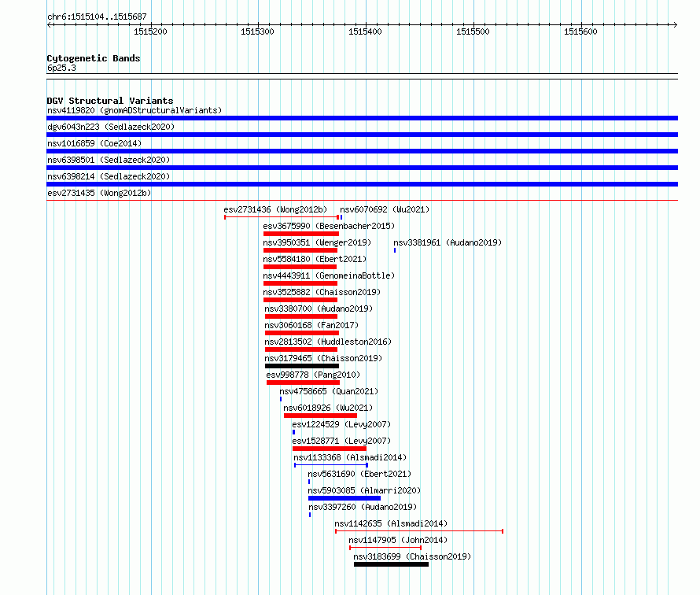
Task: Click the nsv4119820 gnomADStructuralVariants label
Action: pos(134,110)
